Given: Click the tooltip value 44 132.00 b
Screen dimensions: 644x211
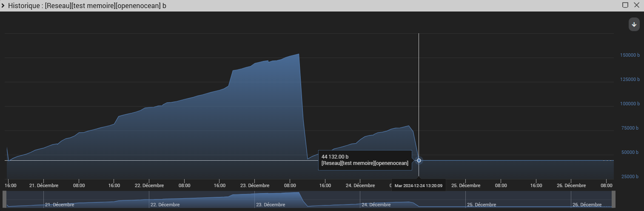Looking at the screenshot, I should point(335,157).
